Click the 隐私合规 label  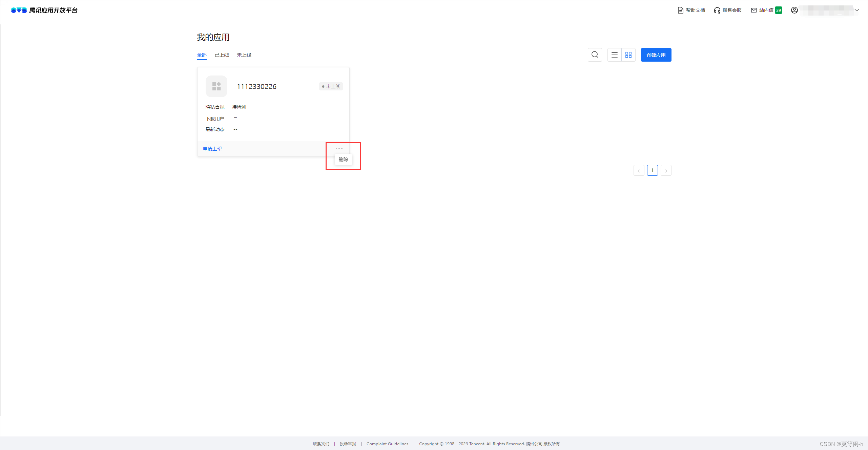click(x=215, y=107)
